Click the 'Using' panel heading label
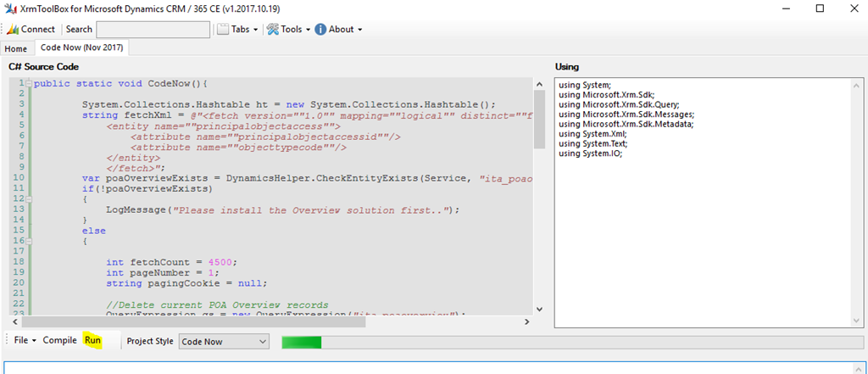Image resolution: width=868 pixels, height=374 pixels. coord(567,67)
